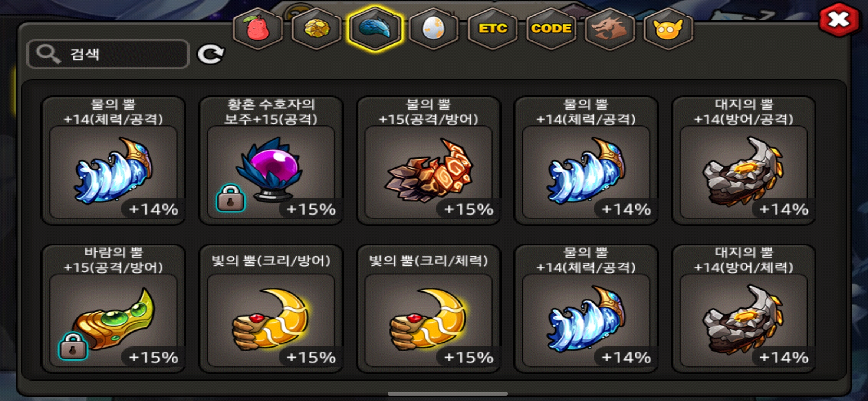Screen dimensions: 868x401
Task: Toggle lock on 황혼 수호자의 보주 item
Action: click(230, 199)
